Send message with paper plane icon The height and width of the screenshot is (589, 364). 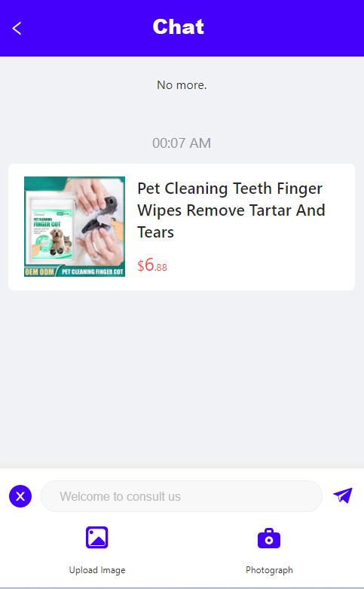pos(343,495)
